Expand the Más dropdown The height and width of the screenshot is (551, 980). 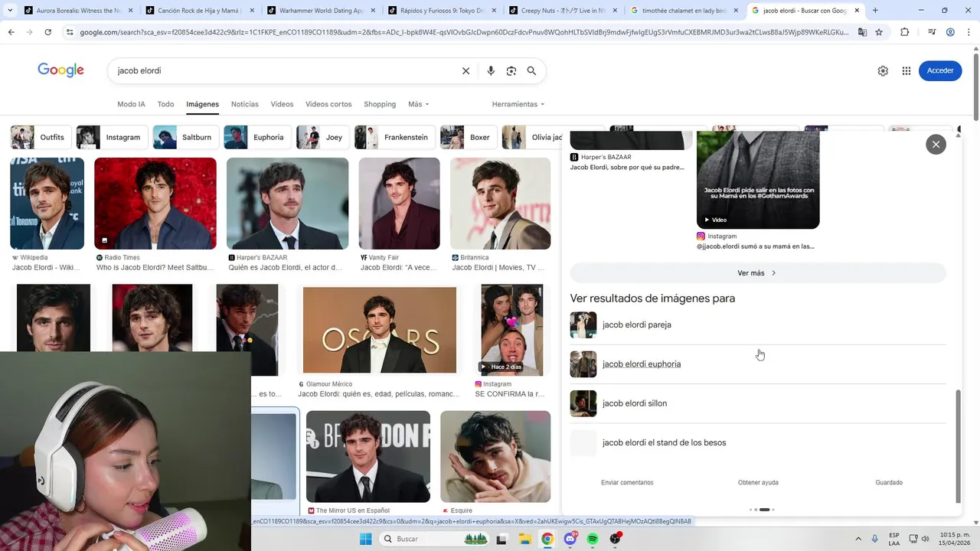[x=418, y=104]
